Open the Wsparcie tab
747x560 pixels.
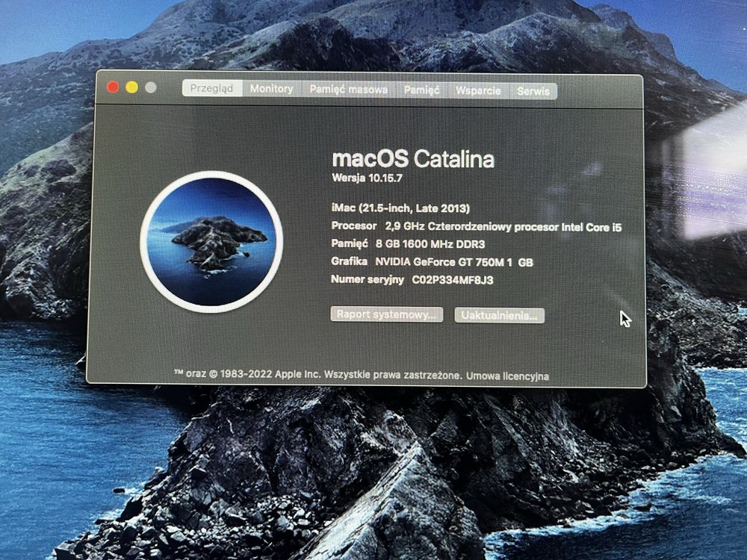coord(478,90)
